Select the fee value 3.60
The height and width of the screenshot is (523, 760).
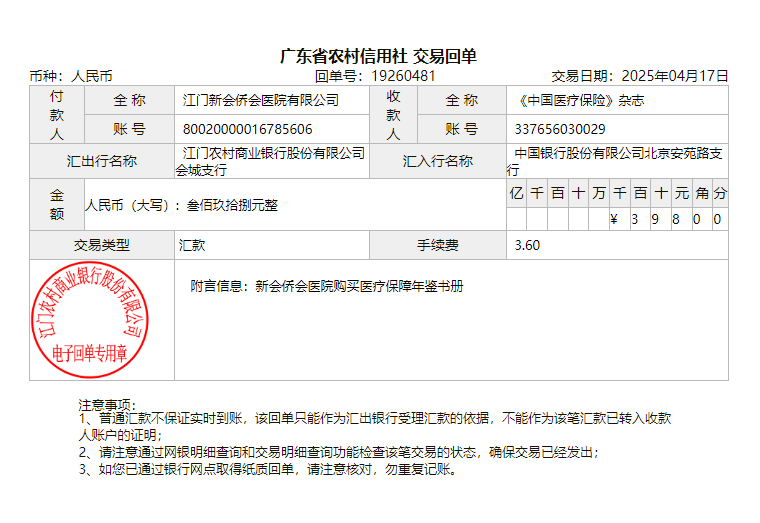527,245
